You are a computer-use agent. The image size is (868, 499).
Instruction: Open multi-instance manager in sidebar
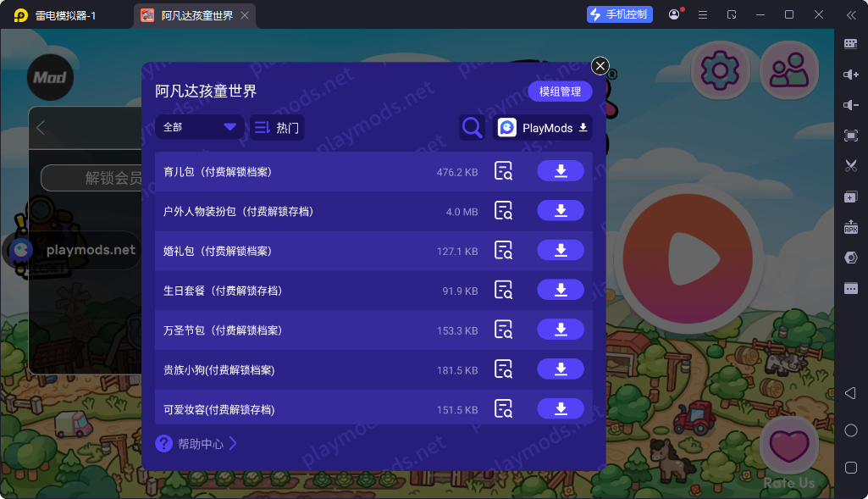(x=851, y=197)
